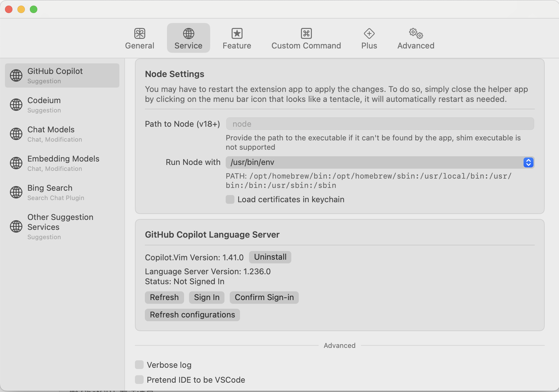Screen dimensions: 559x392
Task: Select the Codeium service entry
Action: click(x=62, y=105)
